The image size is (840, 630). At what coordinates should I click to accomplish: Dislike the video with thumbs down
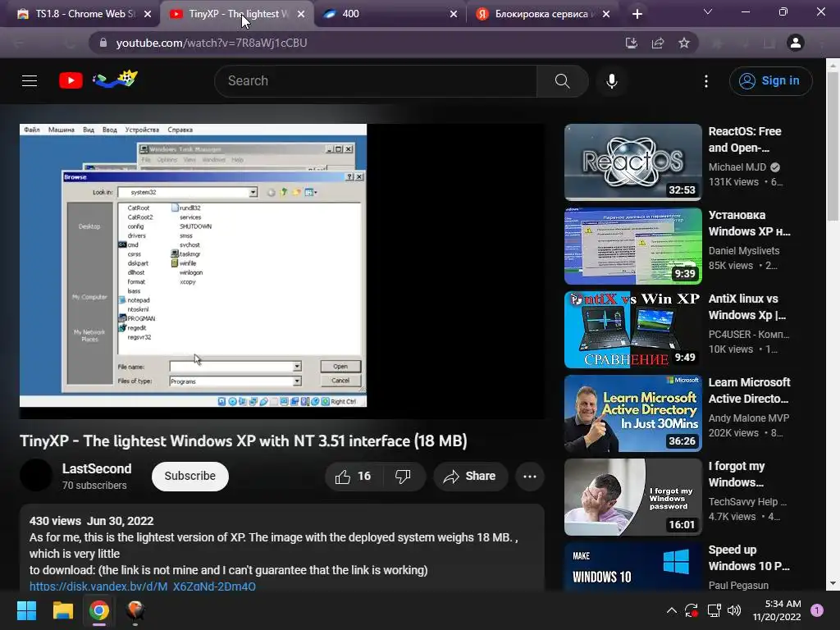(x=403, y=477)
